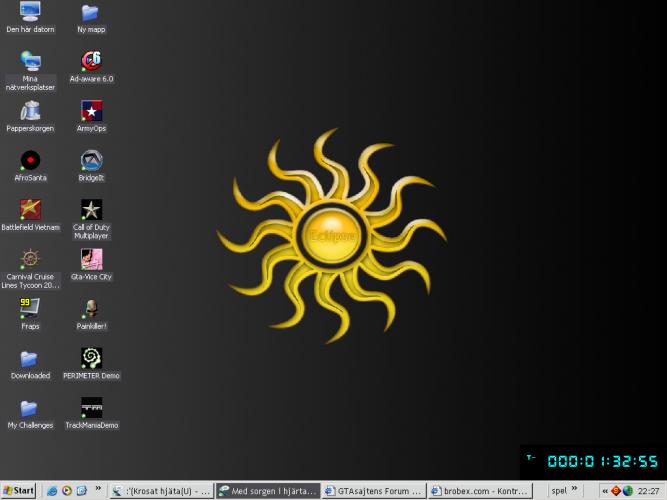The width and height of the screenshot is (667, 500).
Task: Open the Painkiller! game shortcut
Action: (x=91, y=308)
